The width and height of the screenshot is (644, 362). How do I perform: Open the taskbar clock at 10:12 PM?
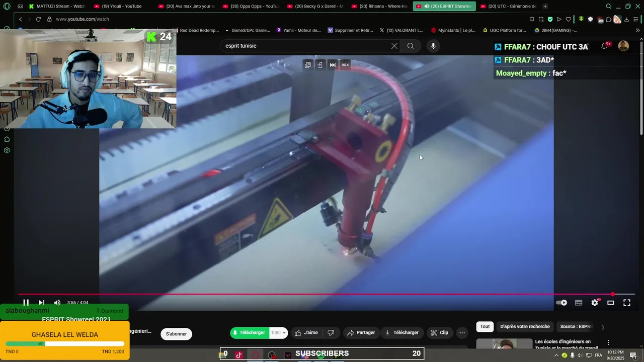(616, 355)
